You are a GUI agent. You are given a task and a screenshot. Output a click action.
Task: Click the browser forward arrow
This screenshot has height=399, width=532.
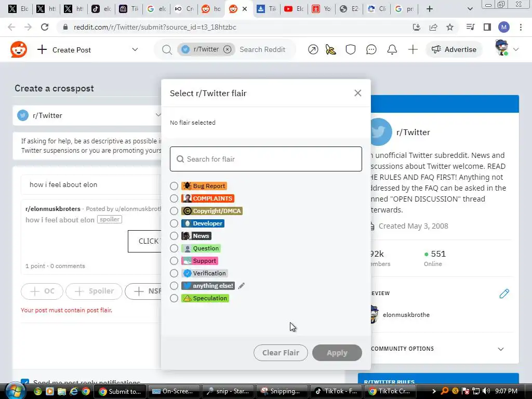pyautogui.click(x=28, y=27)
